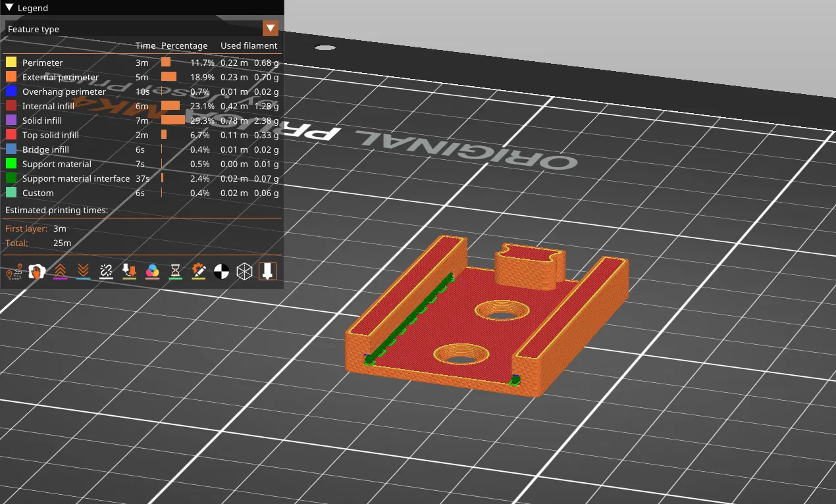Screen dimensions: 836x504
Task: Open the Feature type view dropdown
Action: (x=142, y=28)
